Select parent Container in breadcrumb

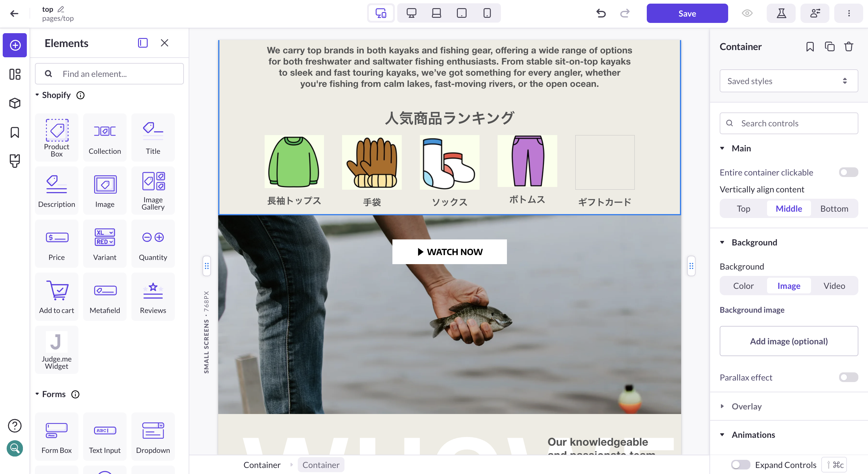coord(262,465)
